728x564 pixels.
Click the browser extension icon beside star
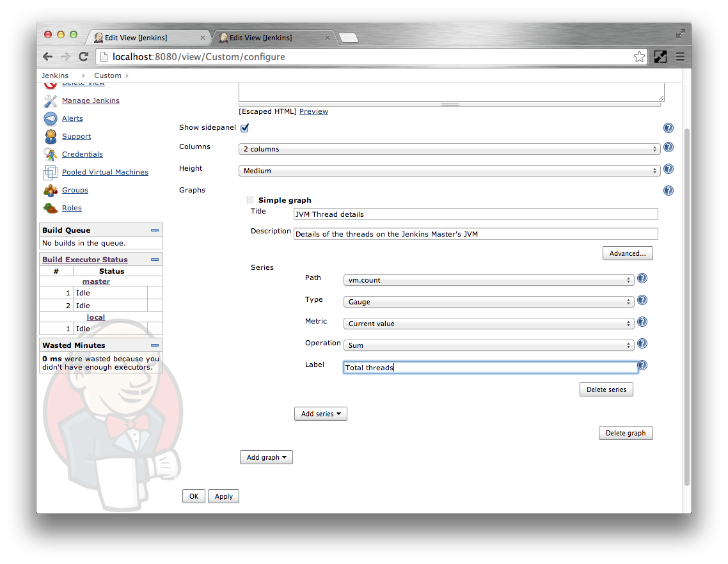[660, 57]
